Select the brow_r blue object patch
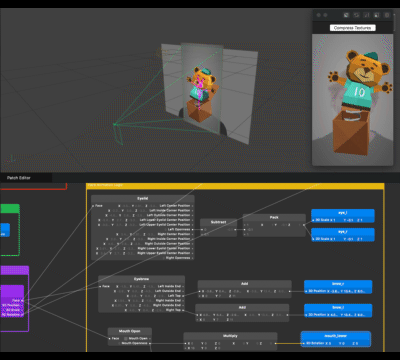Image resolution: width=400 pixels, height=360 pixels. click(338, 287)
